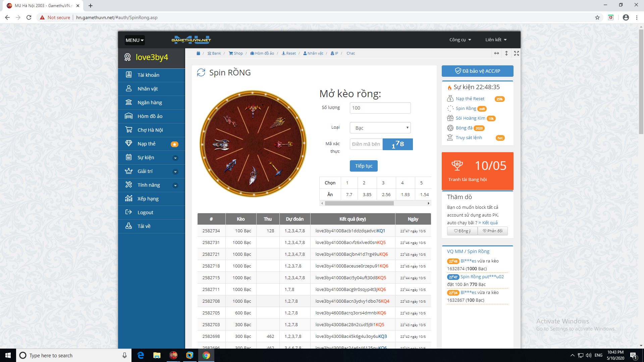Click Phản đối poll vote button
The height and width of the screenshot is (362, 644).
click(x=492, y=231)
